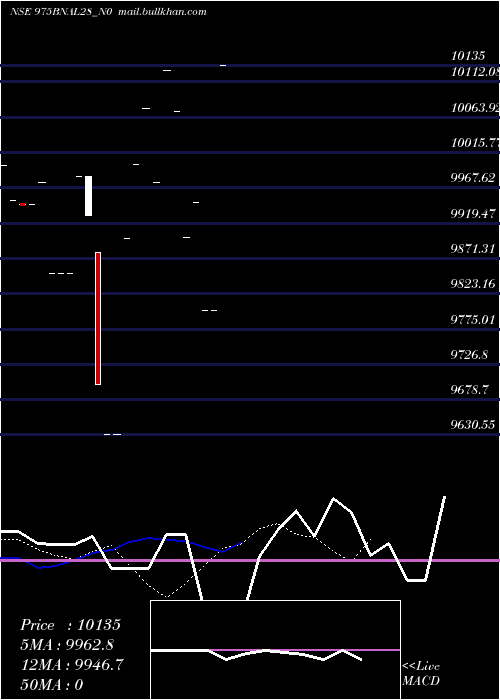Click the 10063.92 price axis label
This screenshot has width=500, height=700.
[475, 108]
